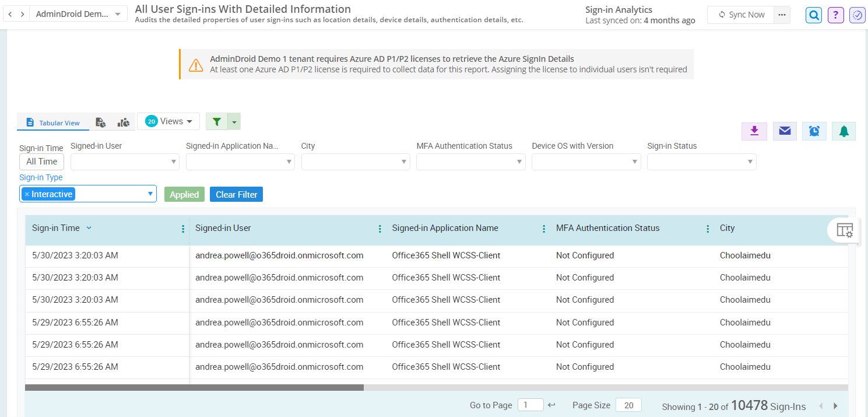Click the All Time sign-in time button
This screenshot has height=417, width=868.
42,162
